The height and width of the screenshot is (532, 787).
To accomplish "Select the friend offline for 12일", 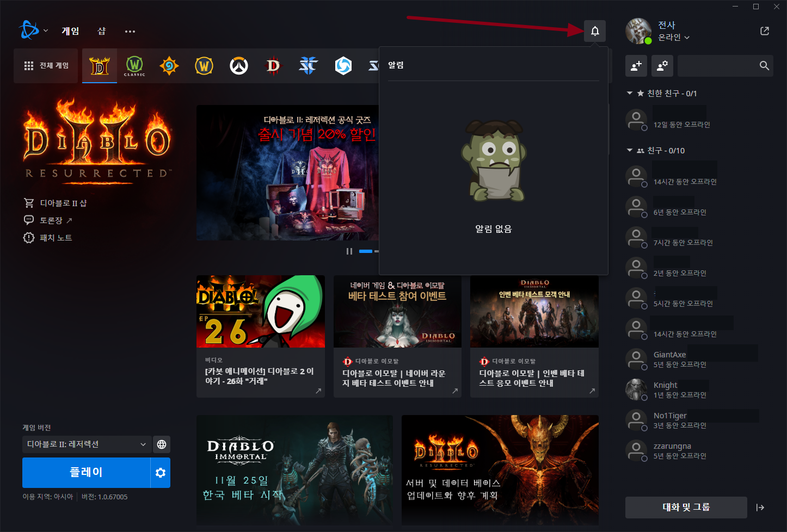I will coord(699,120).
